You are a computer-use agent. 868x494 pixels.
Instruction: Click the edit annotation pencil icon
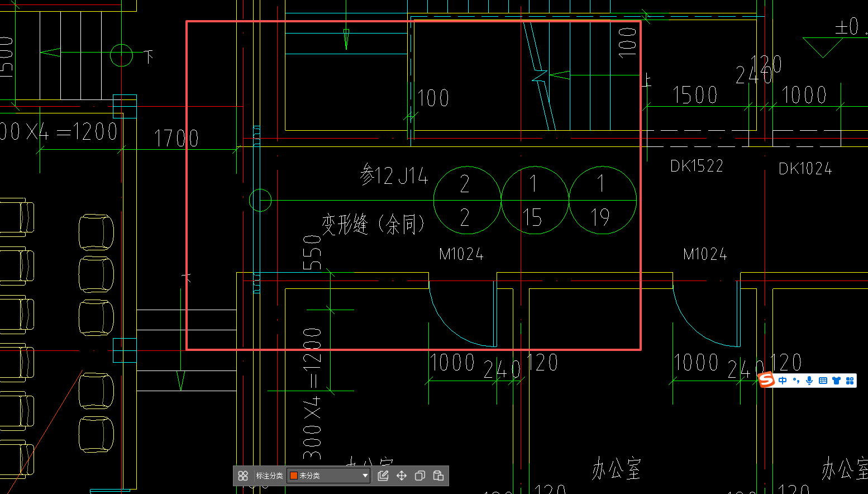pos(383,476)
